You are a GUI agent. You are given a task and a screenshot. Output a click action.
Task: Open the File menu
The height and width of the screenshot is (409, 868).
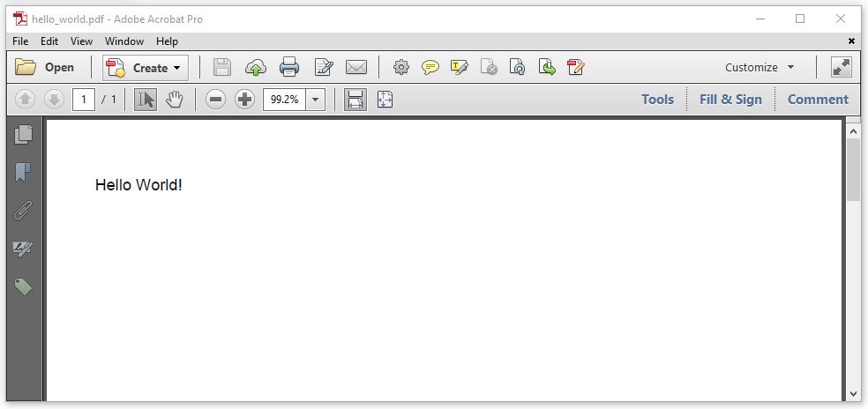click(x=20, y=41)
